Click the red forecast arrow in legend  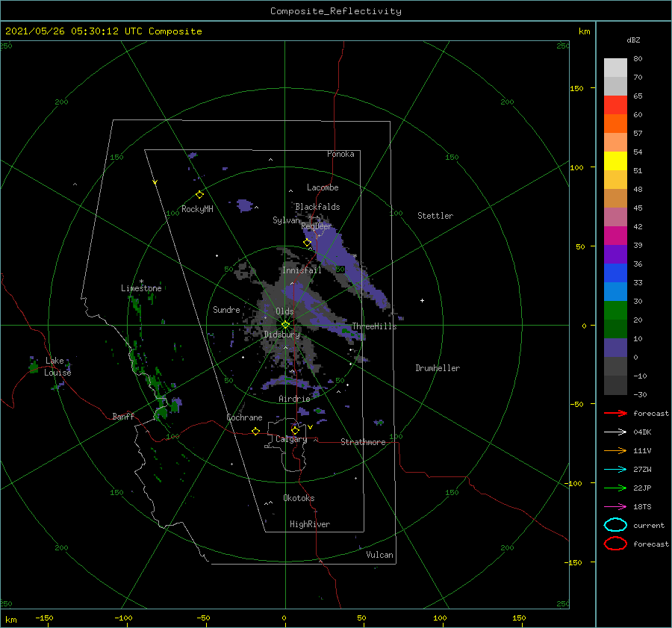[x=615, y=413]
